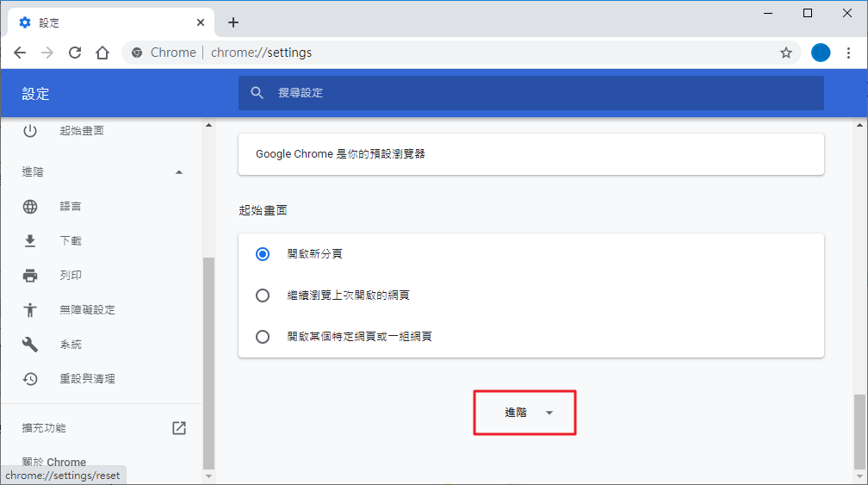Screen dimensions: 868x485
Task: Click the 搜尋設定 search field
Action: coord(530,92)
